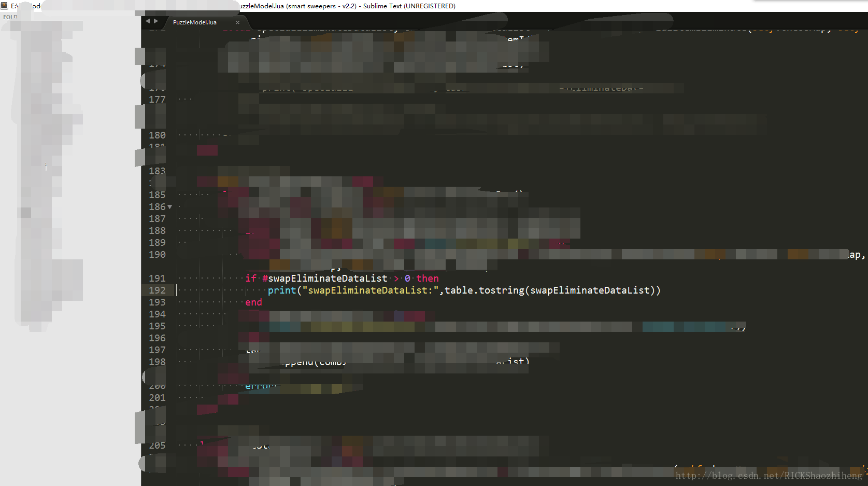Click the 'print' function call on line 192
Image resolution: width=868 pixels, height=486 pixels.
point(282,290)
